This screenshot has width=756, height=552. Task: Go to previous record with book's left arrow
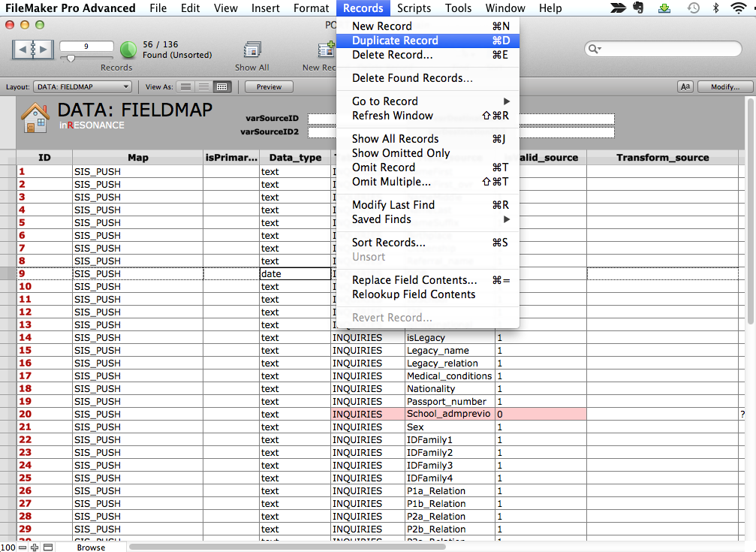23,50
